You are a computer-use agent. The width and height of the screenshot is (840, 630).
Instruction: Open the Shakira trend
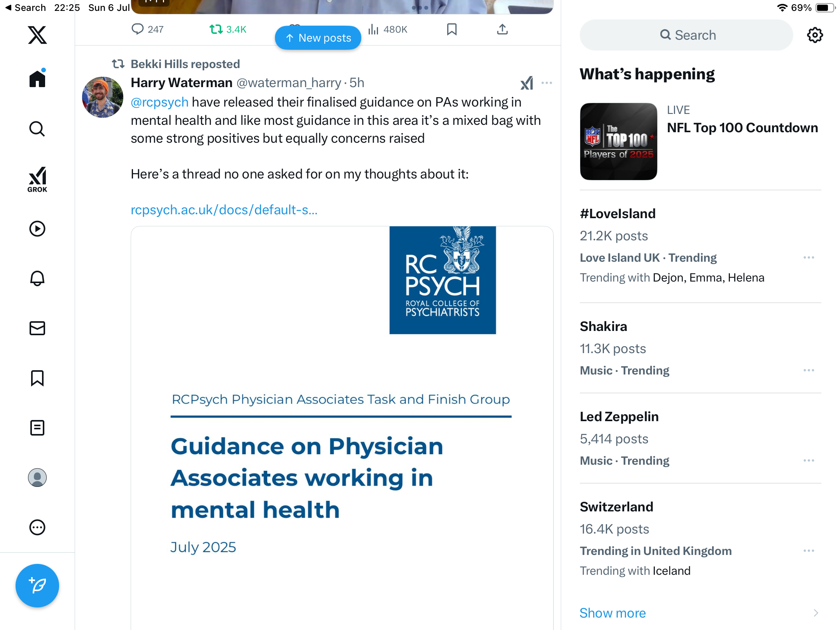[603, 326]
